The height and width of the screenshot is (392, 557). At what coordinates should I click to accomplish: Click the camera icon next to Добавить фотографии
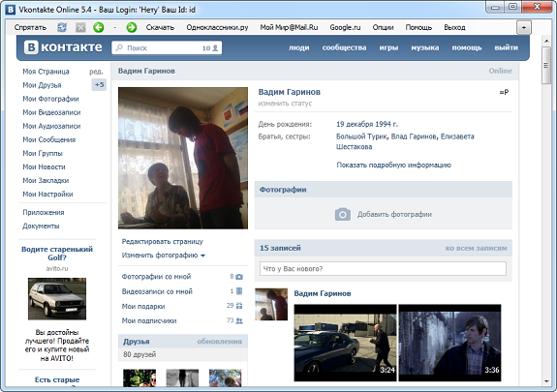coord(343,214)
